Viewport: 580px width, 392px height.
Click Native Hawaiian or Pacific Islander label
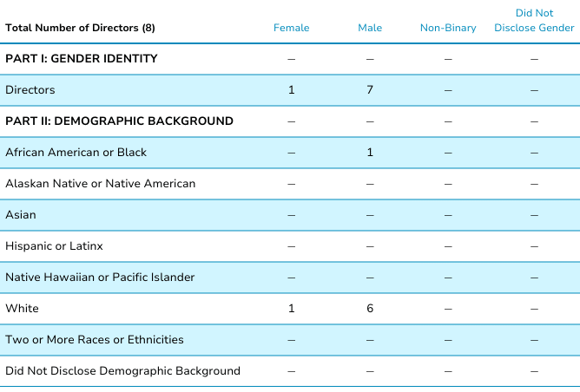point(100,278)
